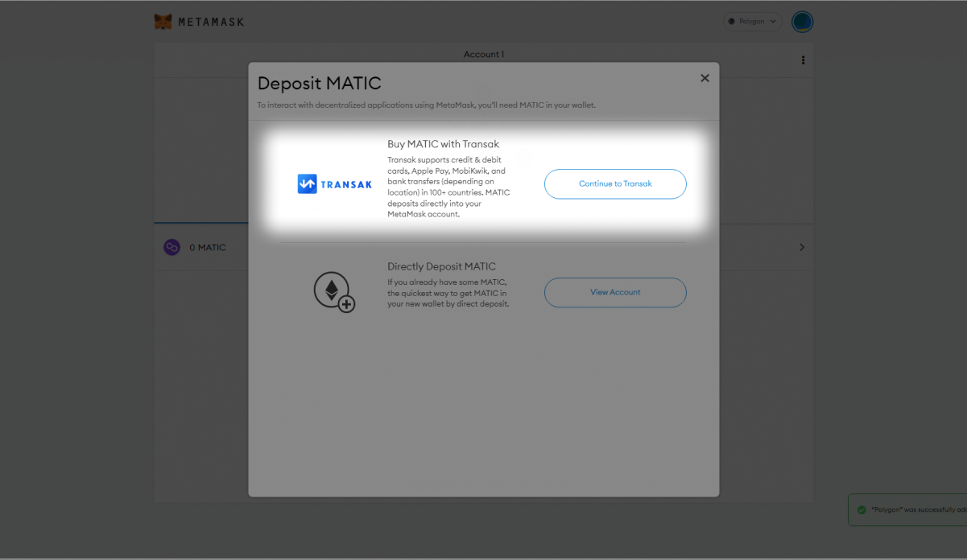Click the Ethereum deposit plus icon
967x560 pixels.
pos(334,292)
